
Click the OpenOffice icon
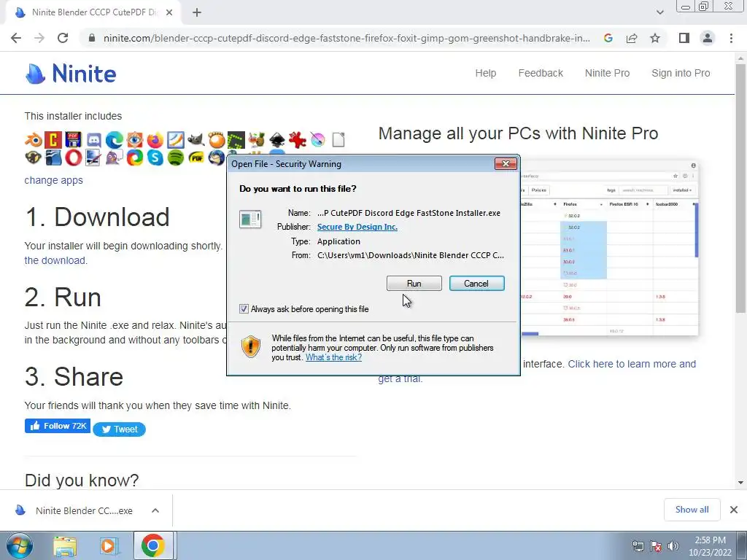coord(53,157)
